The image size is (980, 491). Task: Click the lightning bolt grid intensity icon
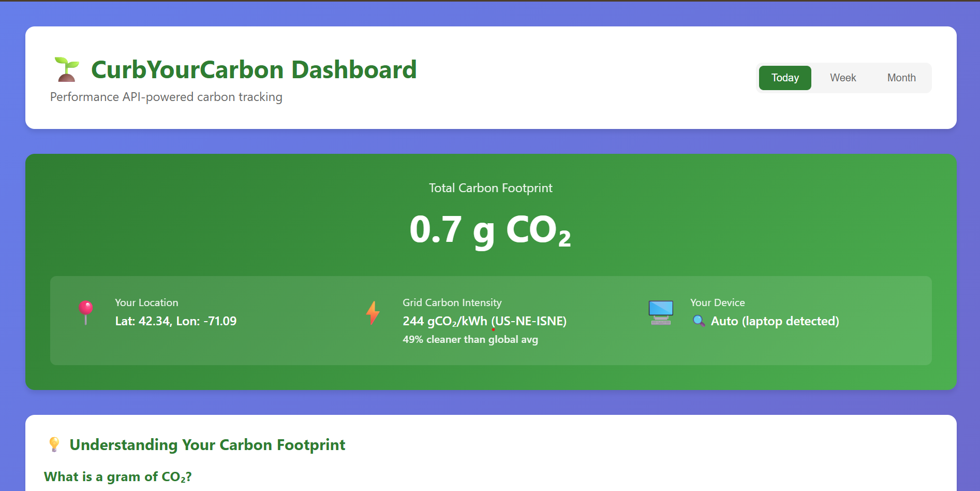click(373, 313)
